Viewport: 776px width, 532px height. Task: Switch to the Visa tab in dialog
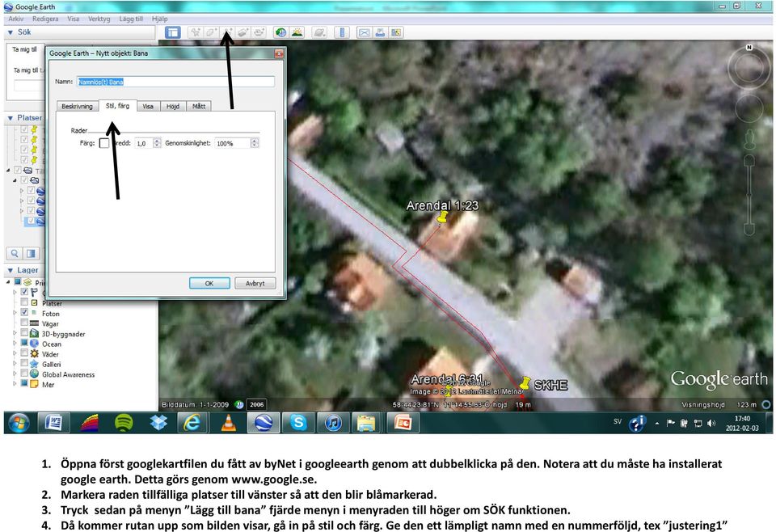148,107
